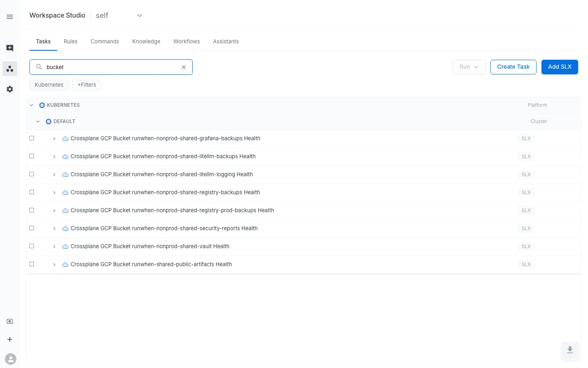Click the SLX tag on security-reports row
Viewport: 588px width, 368px height.
(526, 229)
